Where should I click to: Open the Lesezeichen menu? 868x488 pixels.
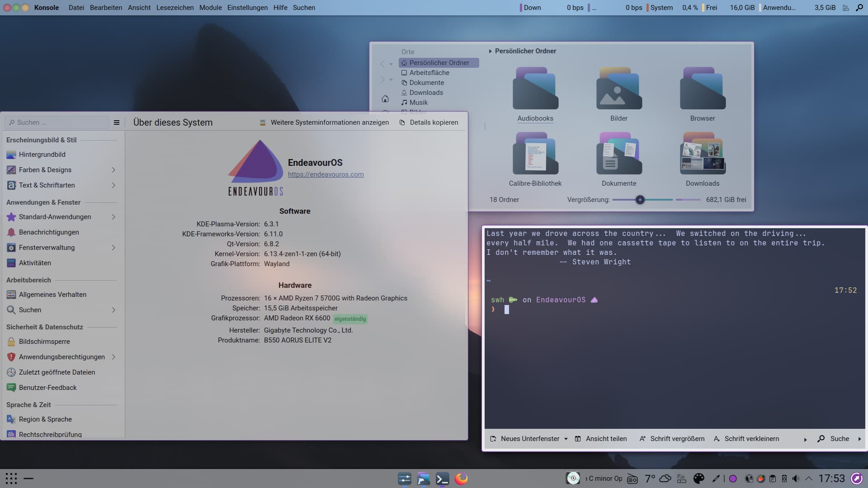[175, 8]
